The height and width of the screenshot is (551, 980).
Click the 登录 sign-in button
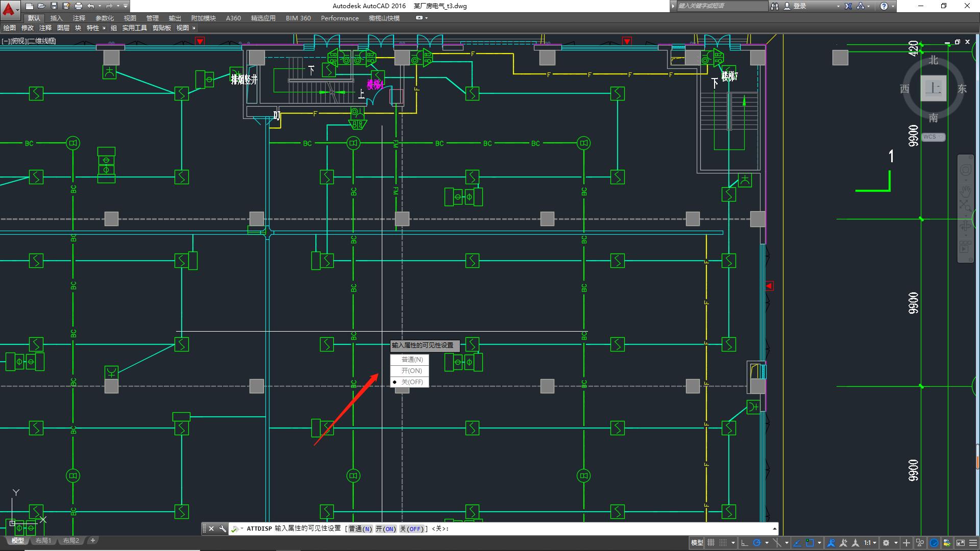799,6
